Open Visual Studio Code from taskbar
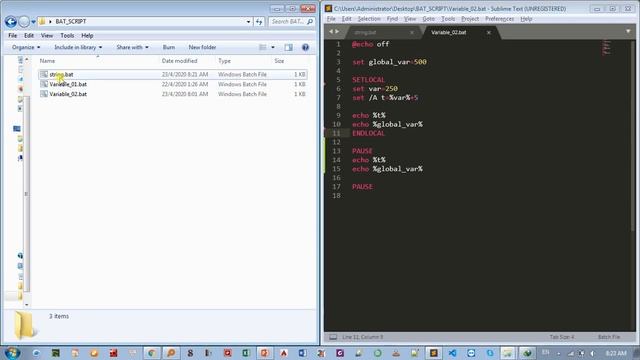640x360 pixels. [452, 353]
